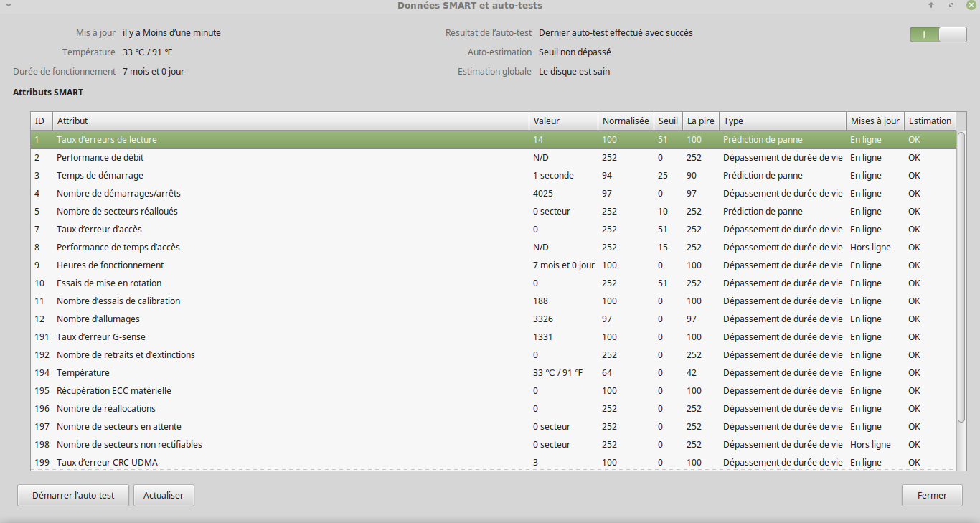Select row Nombre de secteurs non rectifiables

point(493,444)
